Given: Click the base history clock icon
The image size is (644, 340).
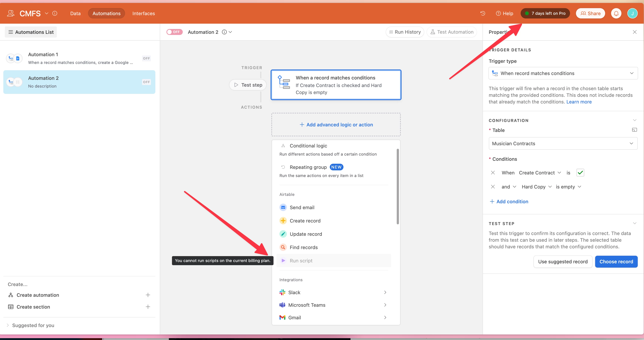Looking at the screenshot, I should [x=483, y=13].
